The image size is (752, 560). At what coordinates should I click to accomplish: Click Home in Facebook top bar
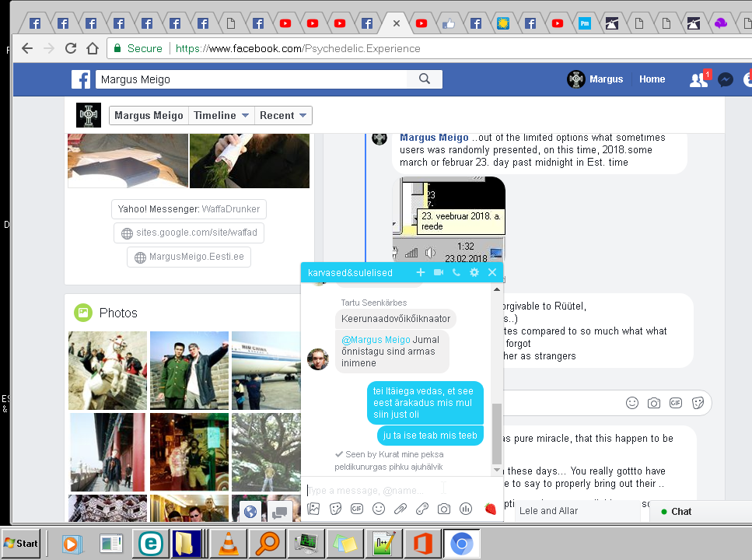[652, 79]
